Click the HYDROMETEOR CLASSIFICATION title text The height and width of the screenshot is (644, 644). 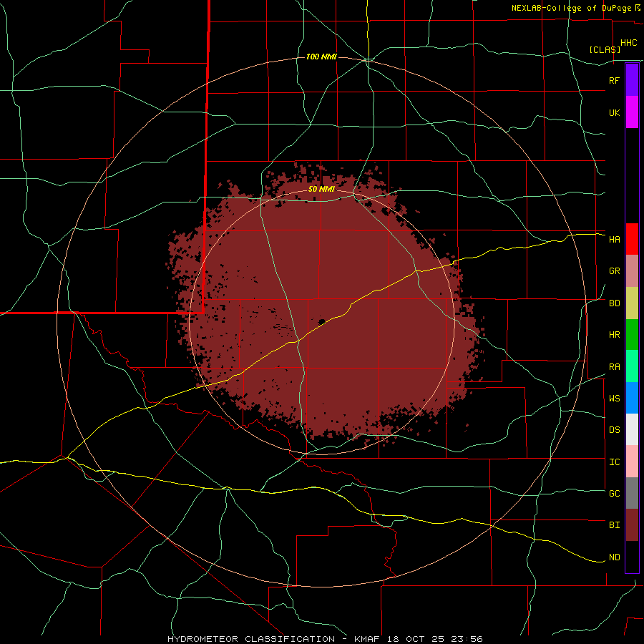click(x=251, y=639)
